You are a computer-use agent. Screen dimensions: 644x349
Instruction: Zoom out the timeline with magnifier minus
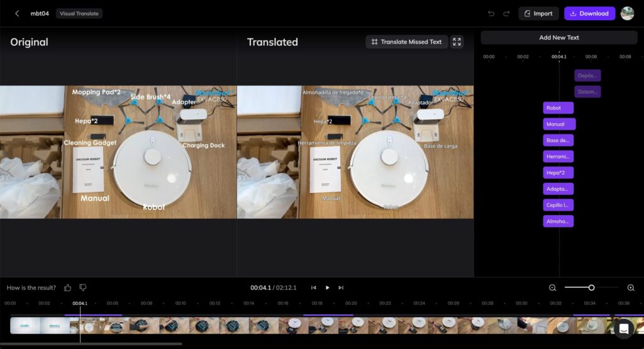pyautogui.click(x=552, y=288)
